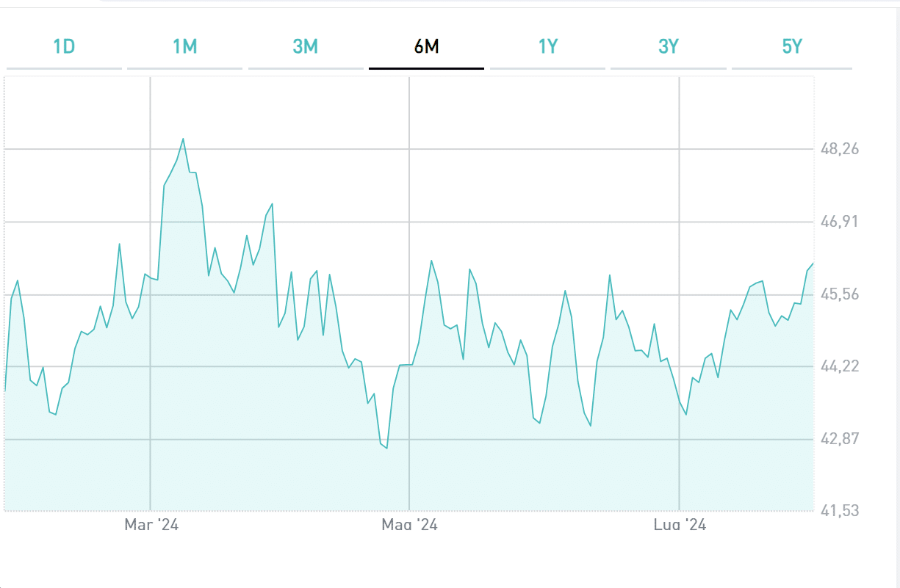Click the highest peak of the price line
The image size is (900, 588).
183,139
